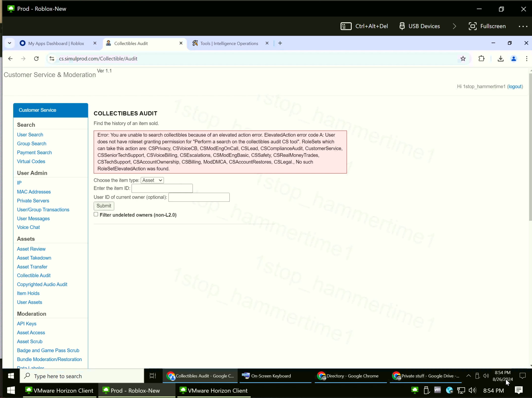Open the Chrome extensions puzzle icon
Screen dimensions: 532x398
[x=481, y=59]
